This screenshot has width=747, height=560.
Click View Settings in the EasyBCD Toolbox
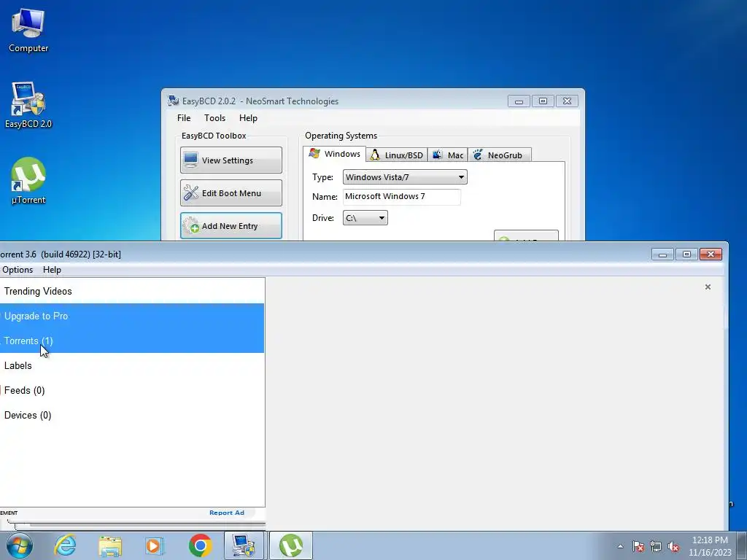click(x=231, y=160)
